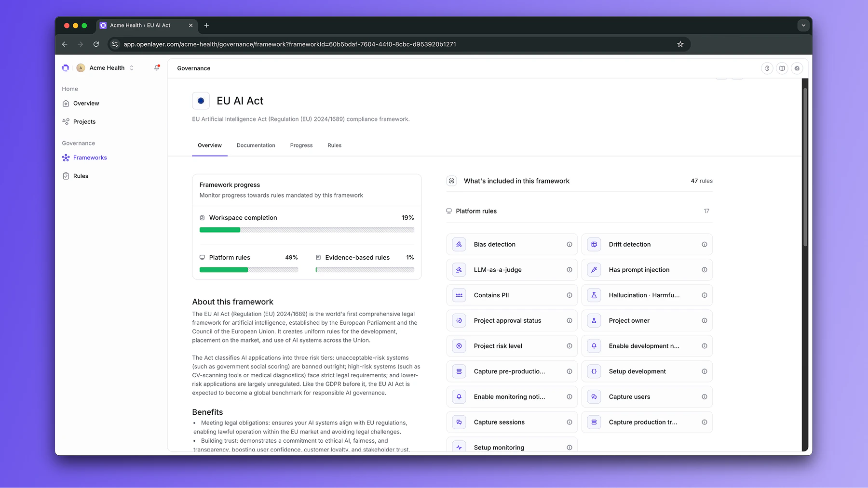The image size is (868, 488).
Task: Open the Acme Health workspace switcher
Action: pyautogui.click(x=107, y=68)
